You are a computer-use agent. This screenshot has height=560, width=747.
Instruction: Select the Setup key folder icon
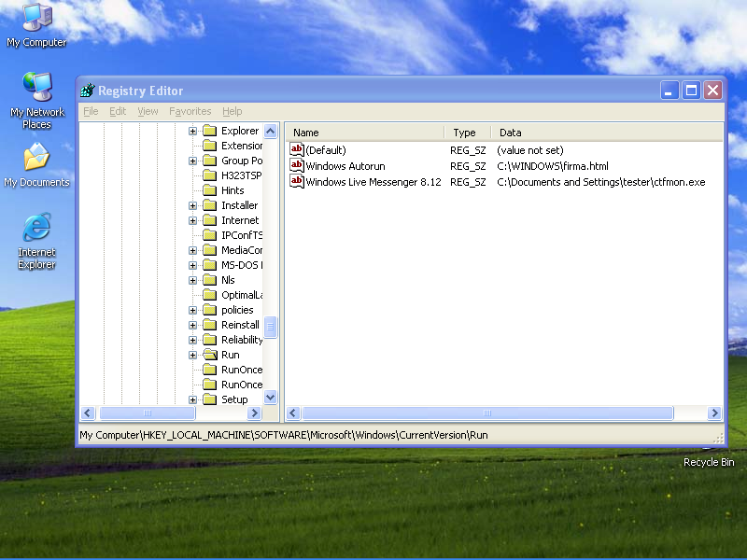(209, 399)
